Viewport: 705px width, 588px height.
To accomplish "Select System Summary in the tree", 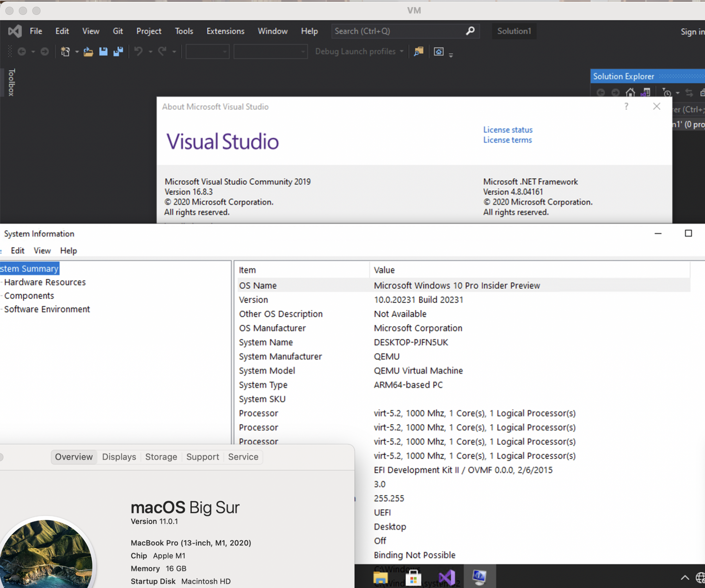I will [x=29, y=269].
